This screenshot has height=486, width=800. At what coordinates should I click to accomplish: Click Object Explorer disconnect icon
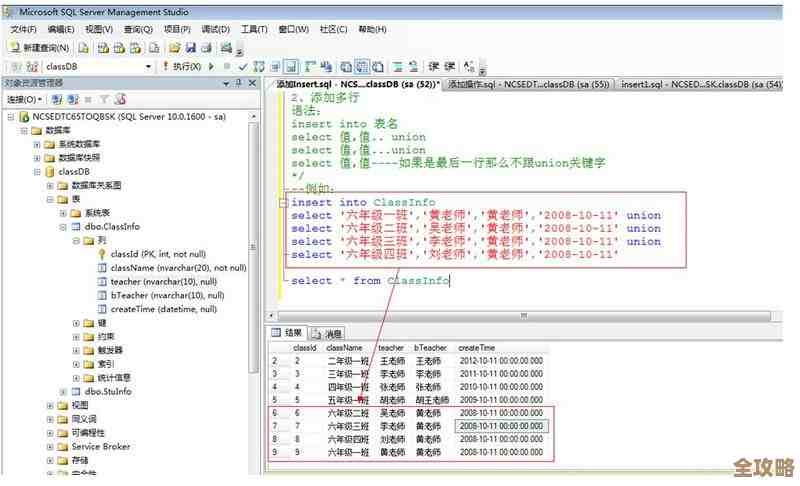pos(73,99)
